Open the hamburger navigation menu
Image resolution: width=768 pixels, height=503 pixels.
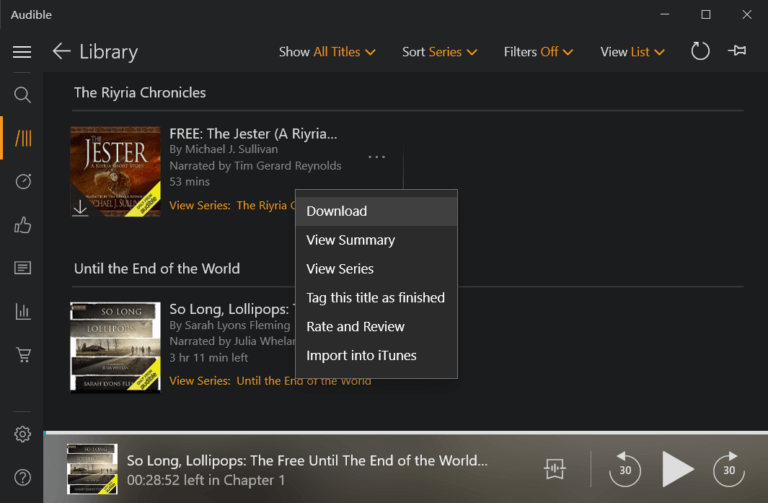(x=22, y=51)
